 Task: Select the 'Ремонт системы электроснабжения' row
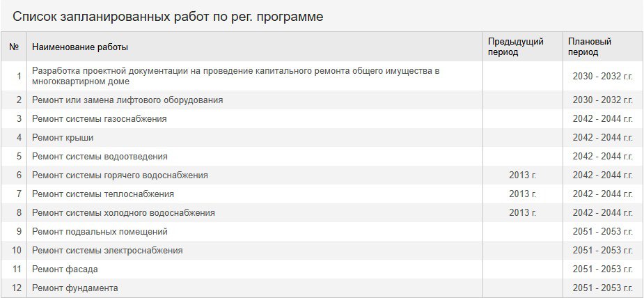click(x=107, y=251)
